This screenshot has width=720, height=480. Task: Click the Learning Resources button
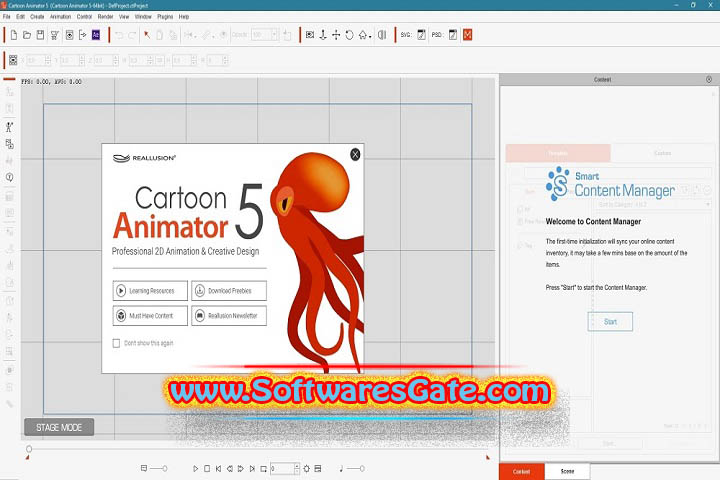150,291
